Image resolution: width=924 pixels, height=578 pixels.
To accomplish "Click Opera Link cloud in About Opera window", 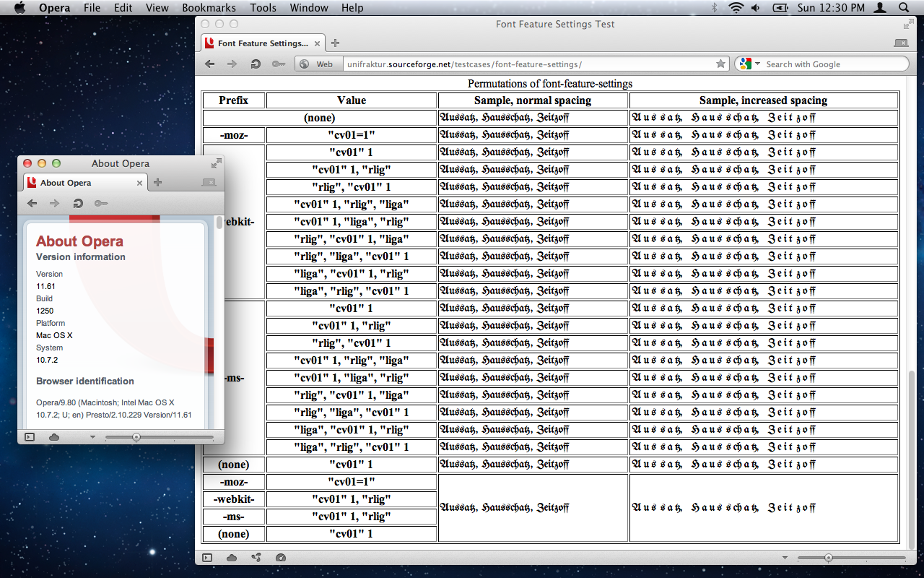I will tap(54, 436).
